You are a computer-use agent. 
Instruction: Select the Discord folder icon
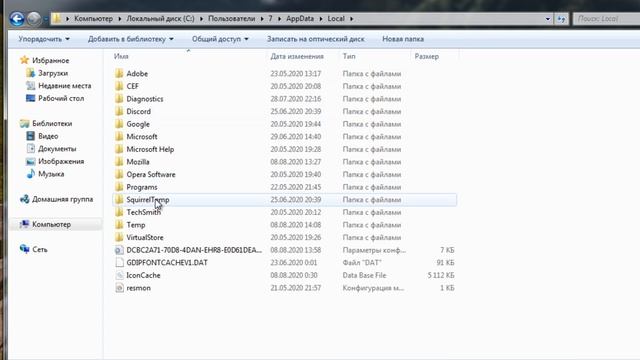coord(119,111)
